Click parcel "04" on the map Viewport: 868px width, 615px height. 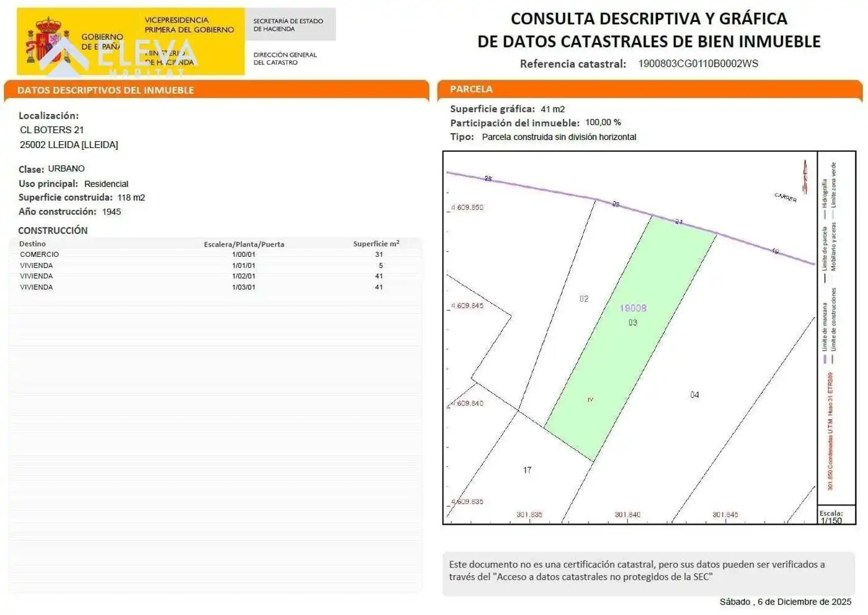click(x=694, y=395)
